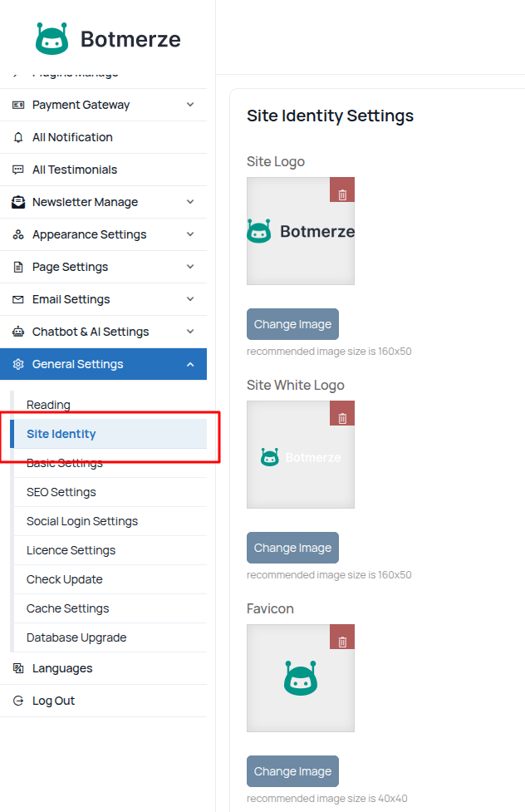Open Cache Settings page
Image resolution: width=525 pixels, height=812 pixels.
[x=67, y=608]
